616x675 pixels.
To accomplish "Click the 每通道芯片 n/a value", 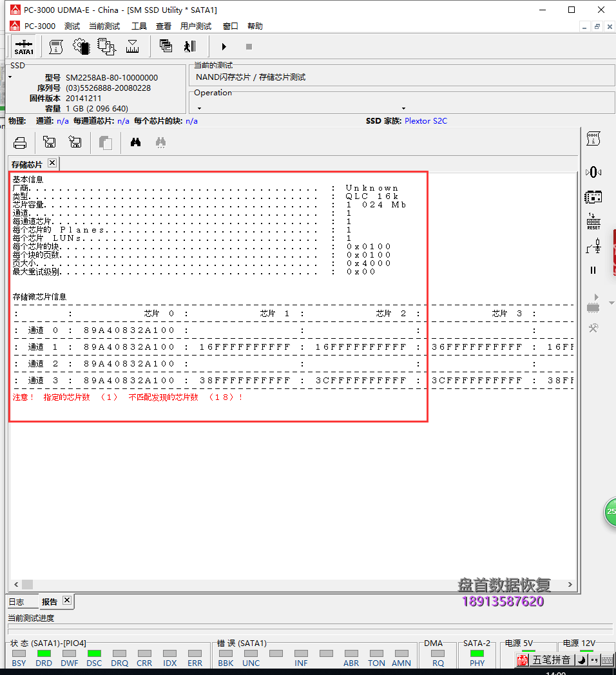I will [x=123, y=121].
